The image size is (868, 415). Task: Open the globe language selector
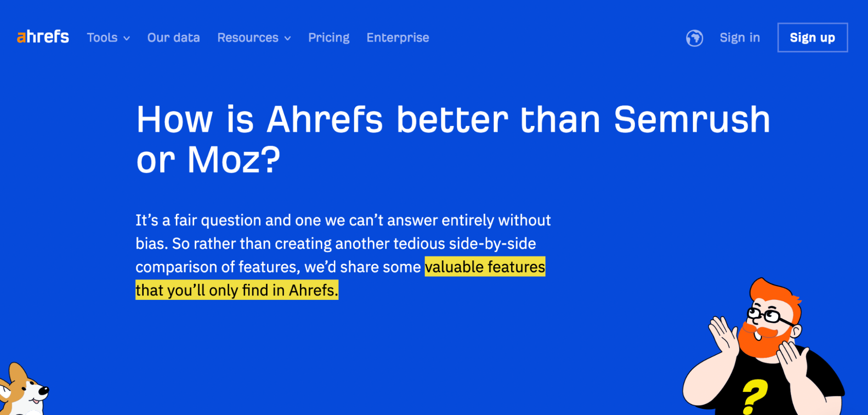coord(694,38)
